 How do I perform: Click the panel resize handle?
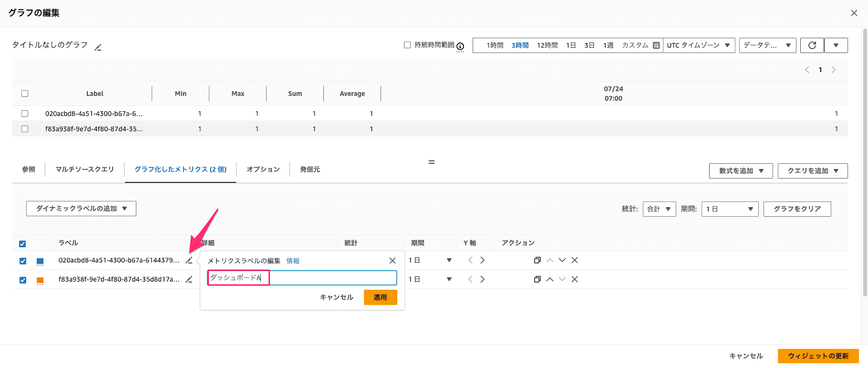(x=431, y=162)
